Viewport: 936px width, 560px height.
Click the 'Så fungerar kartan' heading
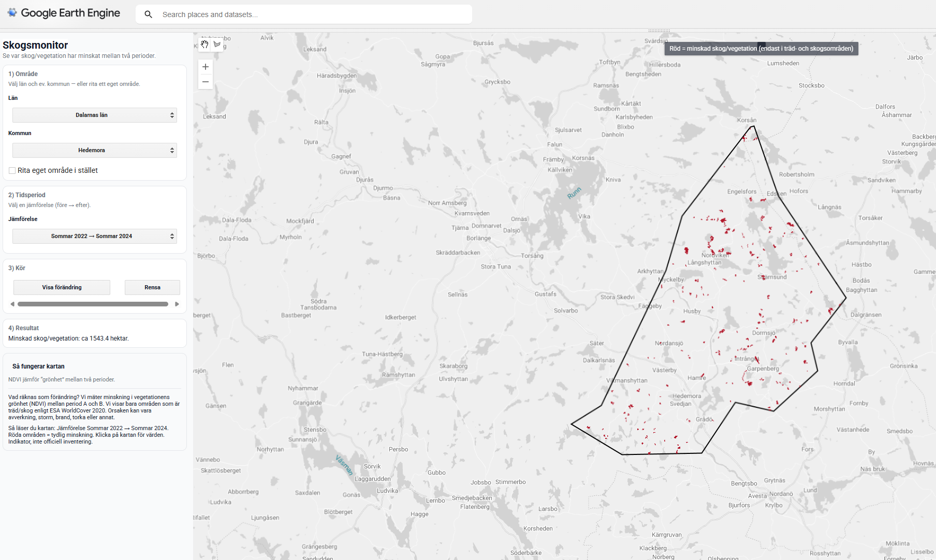(38, 366)
